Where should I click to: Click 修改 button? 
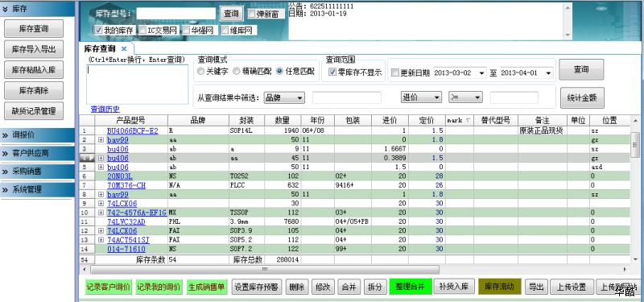pyautogui.click(x=323, y=287)
